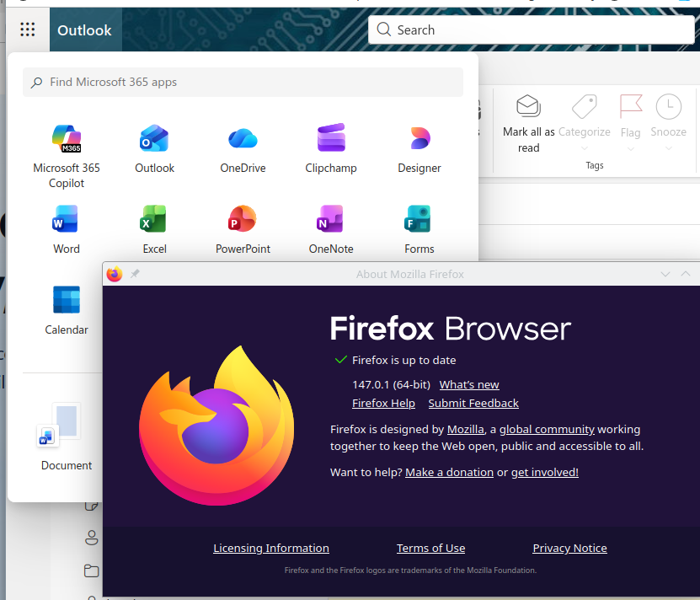The height and width of the screenshot is (600, 700).
Task: Open the global community link
Action: [x=547, y=429]
